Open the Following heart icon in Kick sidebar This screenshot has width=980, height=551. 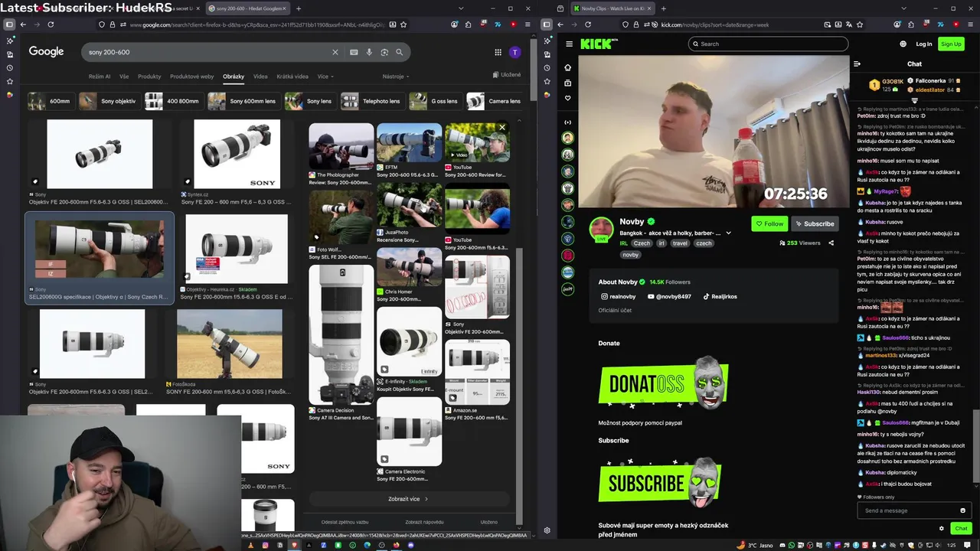pyautogui.click(x=567, y=98)
